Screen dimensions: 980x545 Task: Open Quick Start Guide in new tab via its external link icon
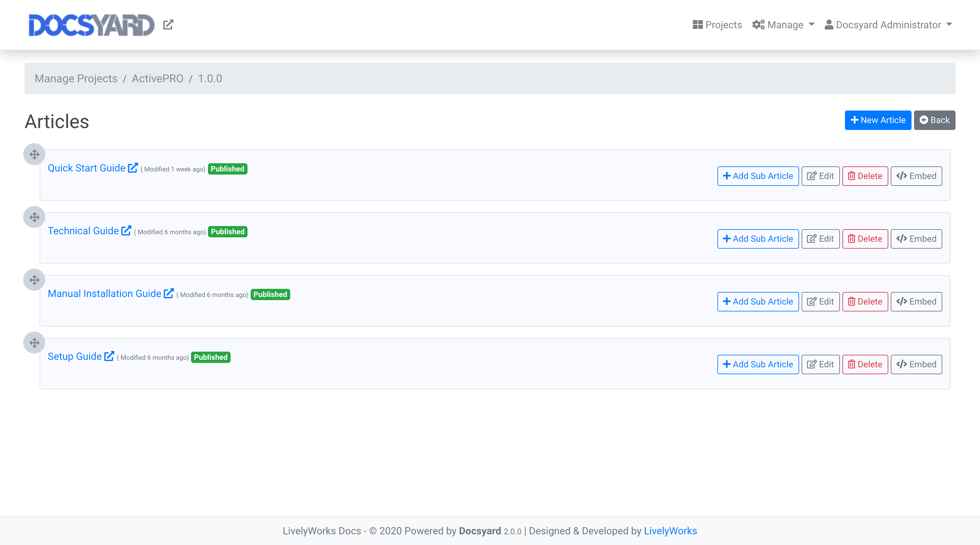point(133,167)
